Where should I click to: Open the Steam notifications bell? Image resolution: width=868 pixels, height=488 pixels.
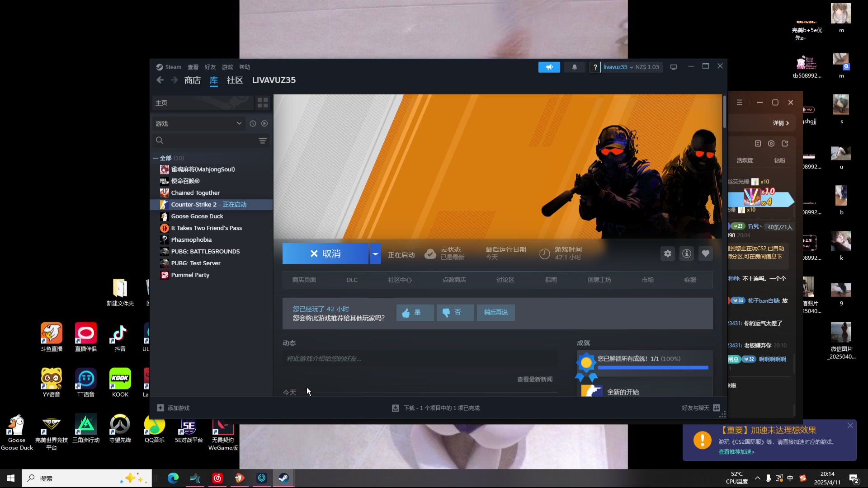point(575,67)
